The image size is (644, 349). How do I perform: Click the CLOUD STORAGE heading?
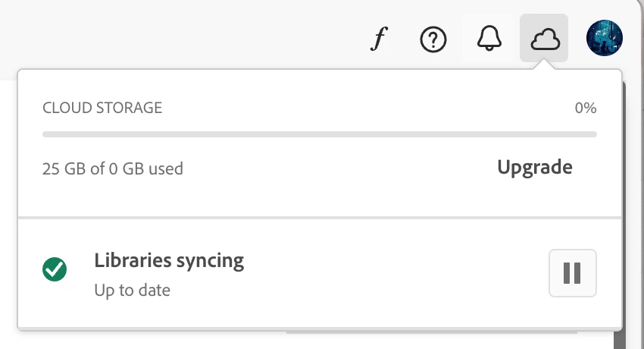tap(102, 108)
